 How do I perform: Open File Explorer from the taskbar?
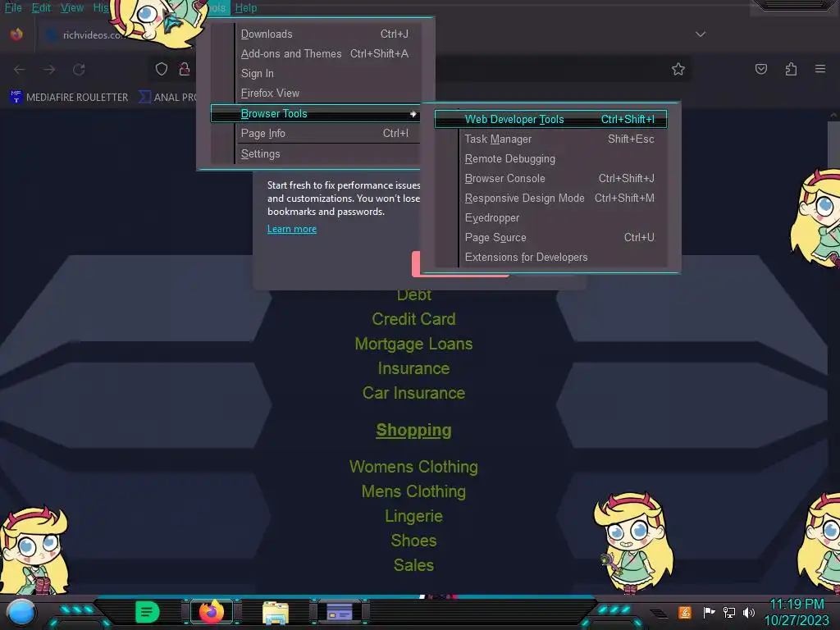tap(276, 612)
